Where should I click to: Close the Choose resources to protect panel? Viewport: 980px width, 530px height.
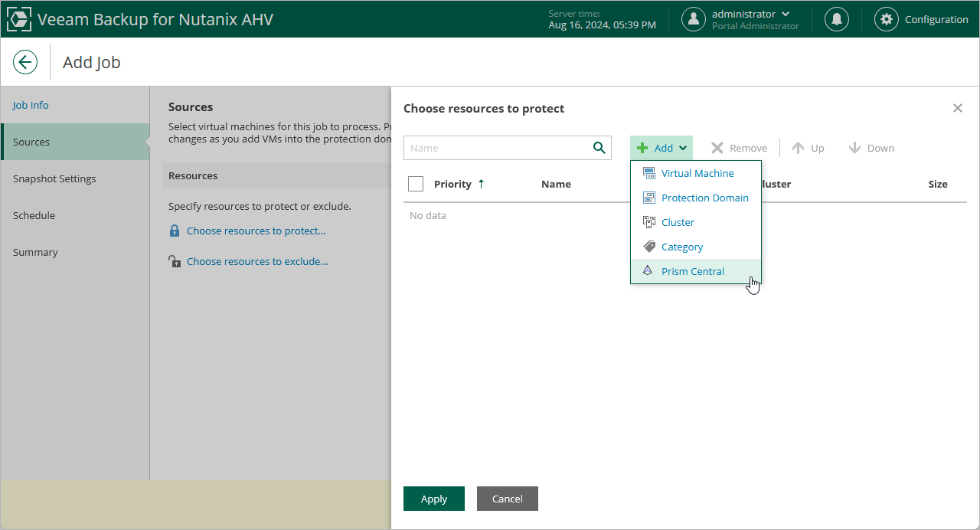958,108
